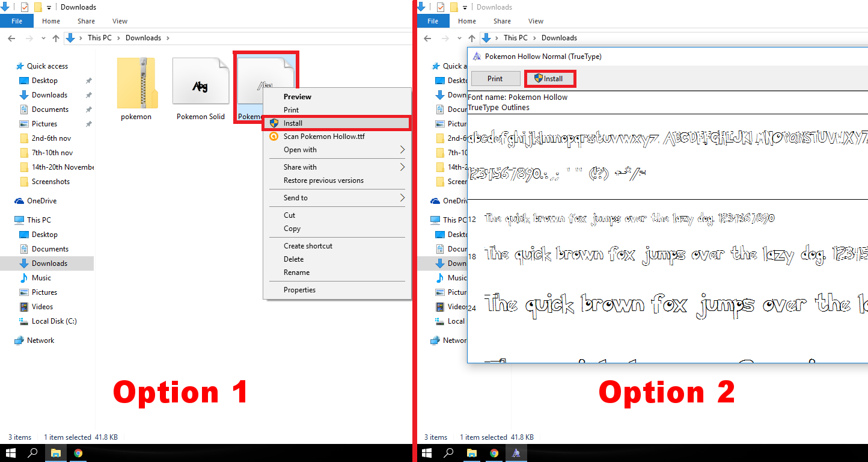868x462 pixels.
Task: Click Downloads breadcrumb in Option 2 address bar
Action: pyautogui.click(x=559, y=38)
